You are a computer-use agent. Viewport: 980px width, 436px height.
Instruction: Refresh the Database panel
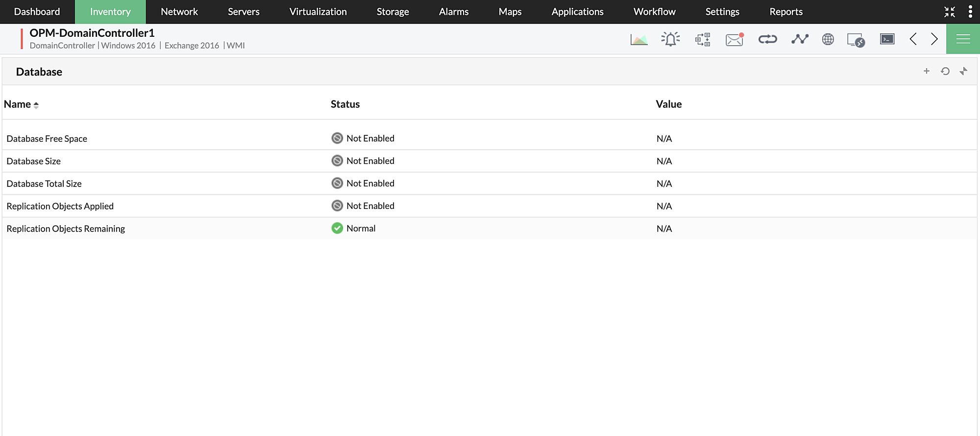pyautogui.click(x=945, y=71)
